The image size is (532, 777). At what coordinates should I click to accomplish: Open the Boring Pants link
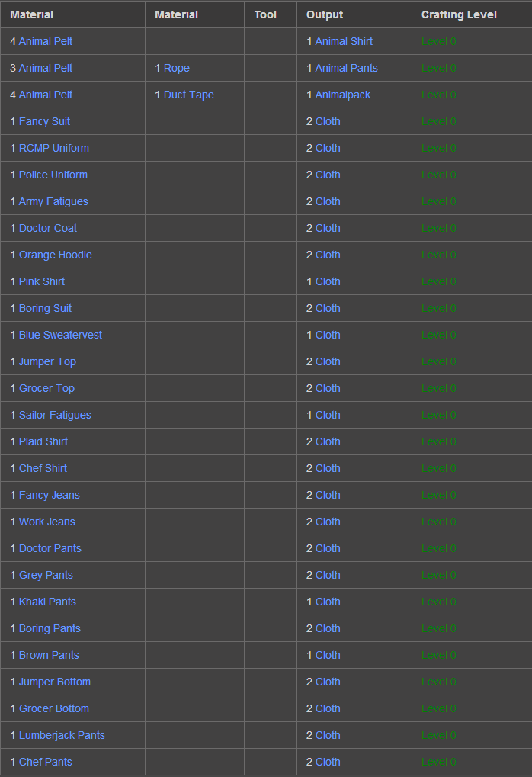(50, 629)
